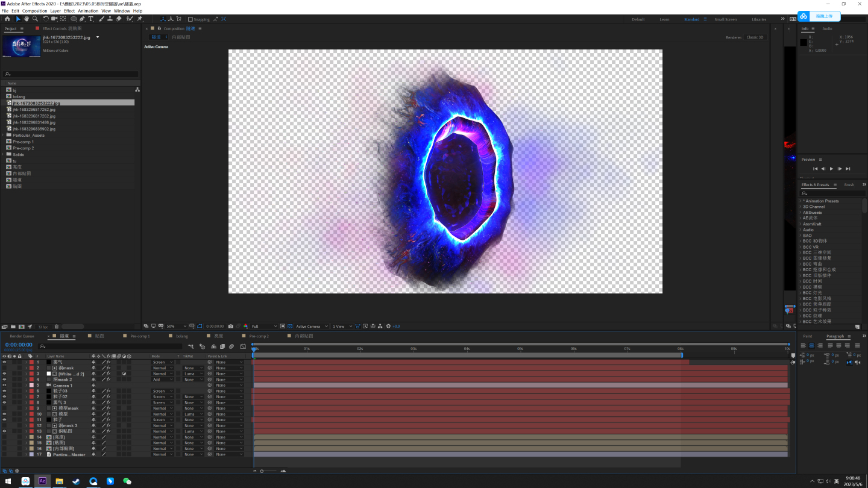The image size is (868, 488).
Task: Open composition mini-flowchart icon in timeline
Action: click(191, 346)
